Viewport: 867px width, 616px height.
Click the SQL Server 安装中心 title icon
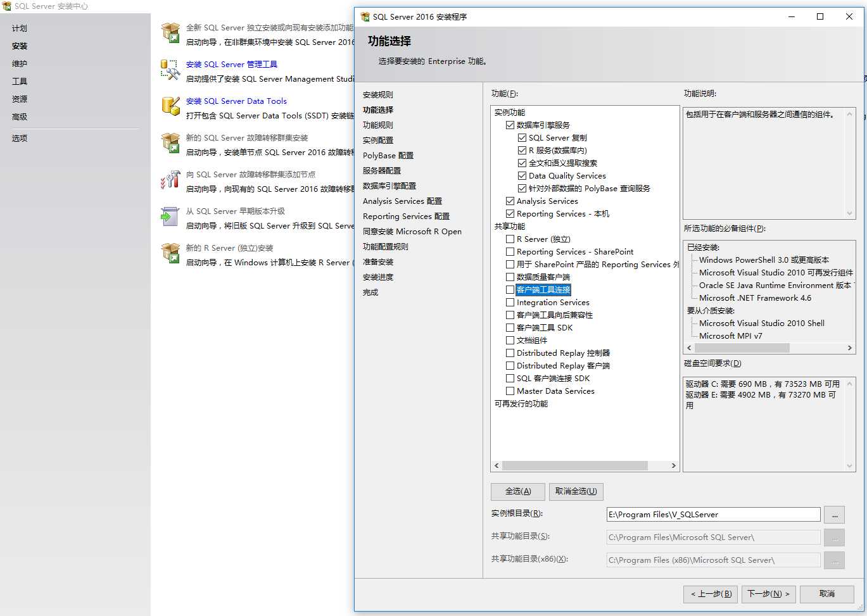[7, 6]
